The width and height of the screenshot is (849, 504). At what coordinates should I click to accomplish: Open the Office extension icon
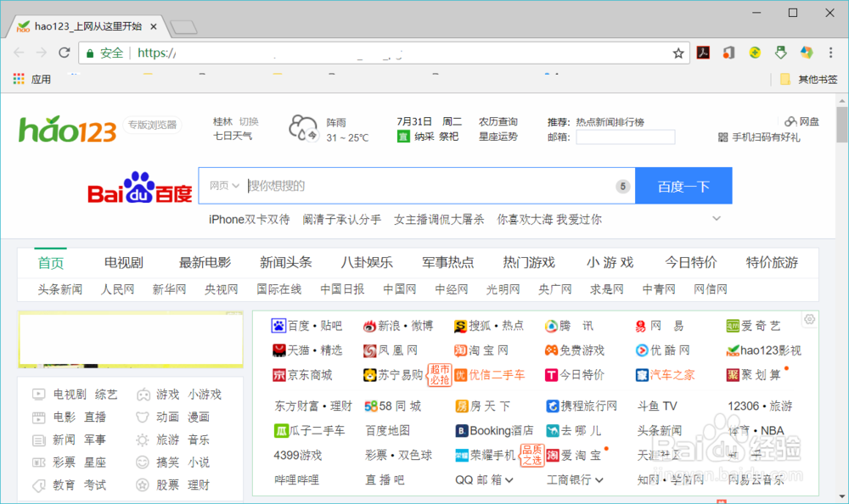click(728, 53)
